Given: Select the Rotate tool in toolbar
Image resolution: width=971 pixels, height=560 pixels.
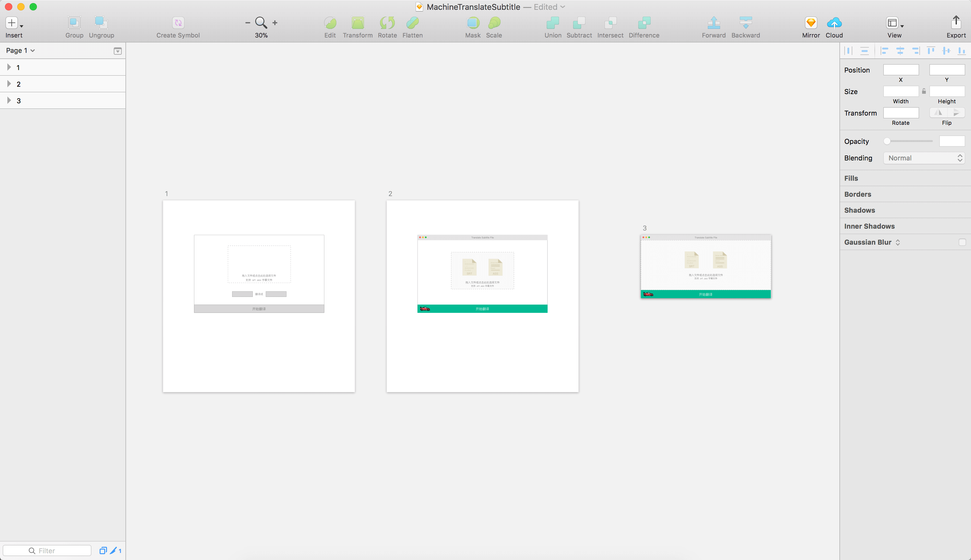Looking at the screenshot, I should pos(387,23).
